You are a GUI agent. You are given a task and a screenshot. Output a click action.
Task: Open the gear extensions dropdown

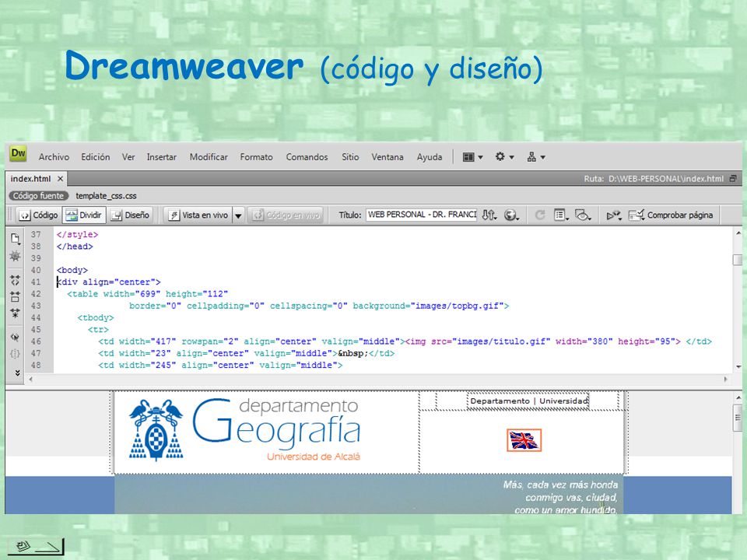coord(504,156)
